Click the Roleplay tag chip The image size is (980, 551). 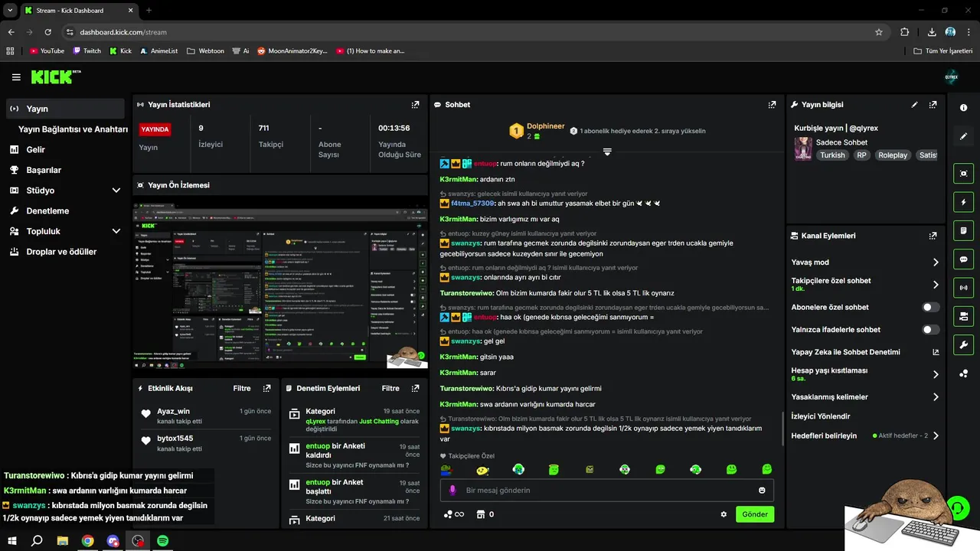point(893,155)
